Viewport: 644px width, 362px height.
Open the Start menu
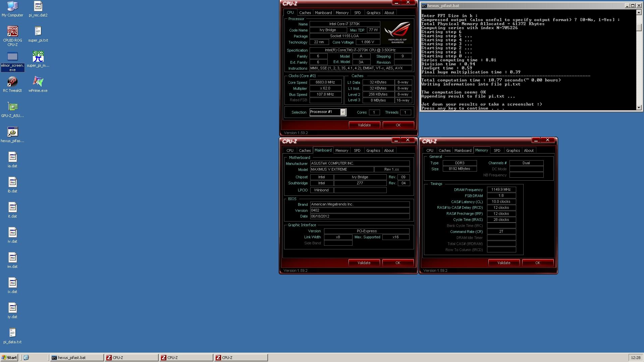(9, 358)
